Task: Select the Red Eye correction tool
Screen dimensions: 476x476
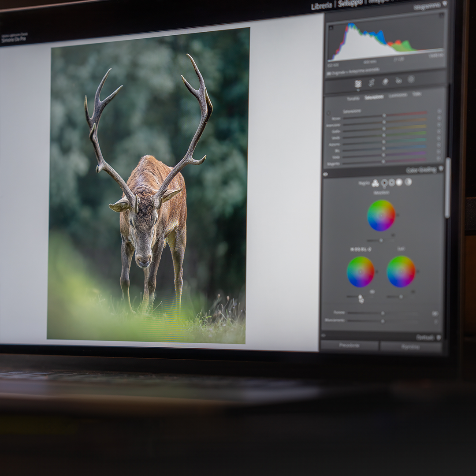Action: tap(398, 81)
